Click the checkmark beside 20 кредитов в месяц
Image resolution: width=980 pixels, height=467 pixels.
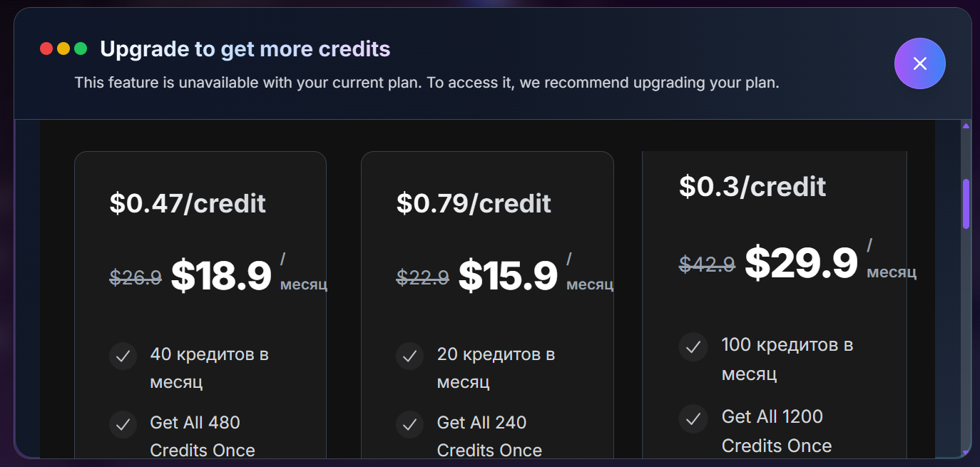pyautogui.click(x=409, y=356)
